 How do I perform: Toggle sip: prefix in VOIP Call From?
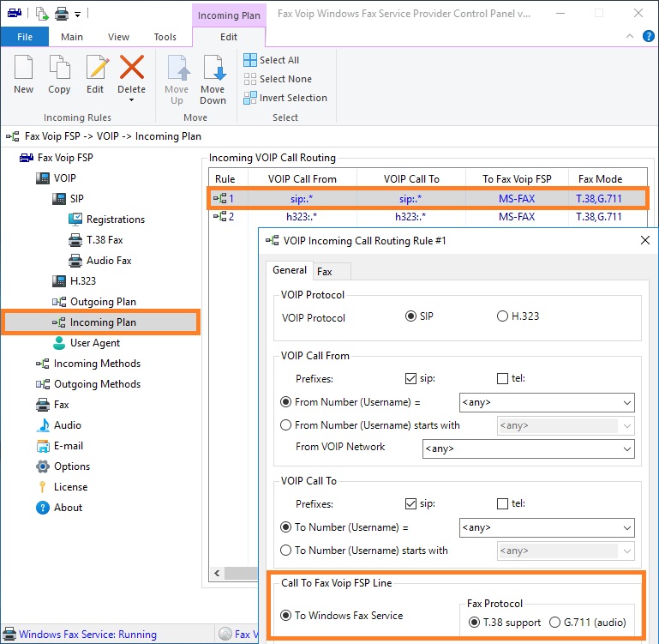[x=410, y=378]
